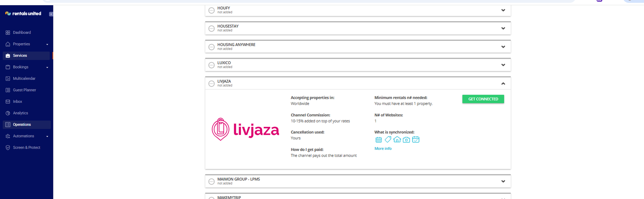Click the camera photos sync icon
The image size is (644, 199).
click(x=407, y=140)
